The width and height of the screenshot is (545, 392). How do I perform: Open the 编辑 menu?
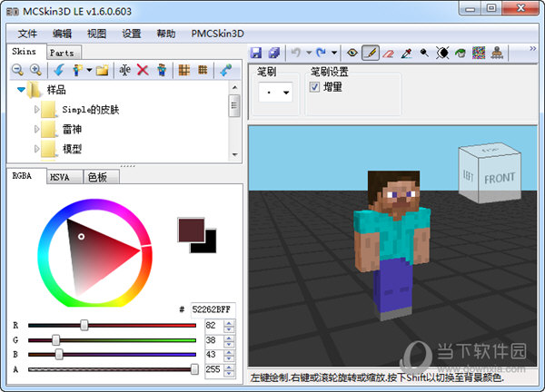[x=62, y=34]
